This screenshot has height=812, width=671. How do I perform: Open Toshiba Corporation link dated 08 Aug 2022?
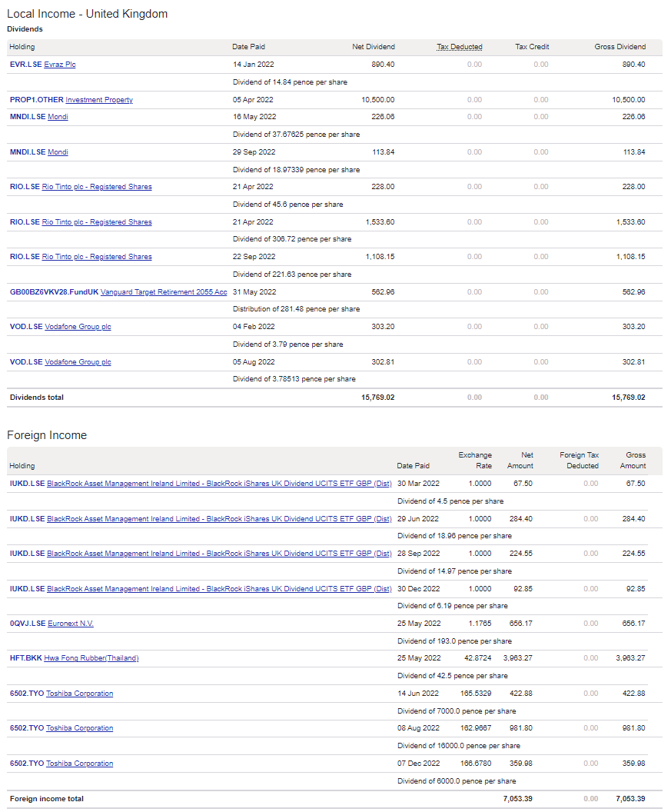pyautogui.click(x=79, y=727)
